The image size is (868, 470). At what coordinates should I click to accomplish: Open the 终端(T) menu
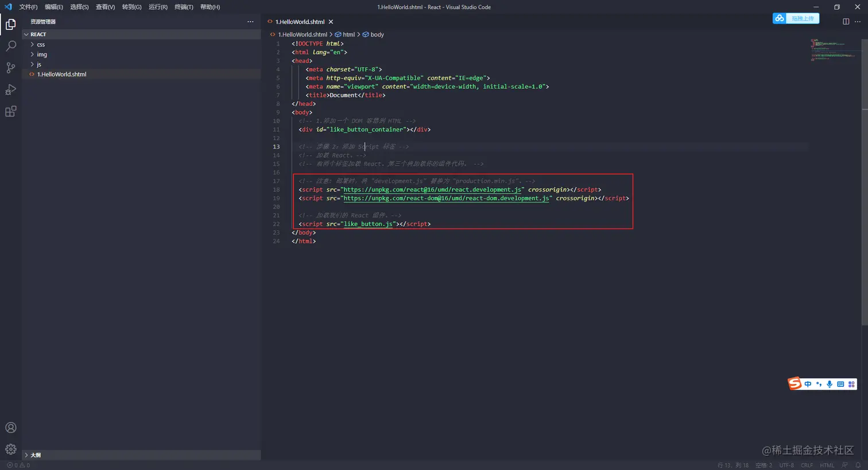[x=184, y=7]
